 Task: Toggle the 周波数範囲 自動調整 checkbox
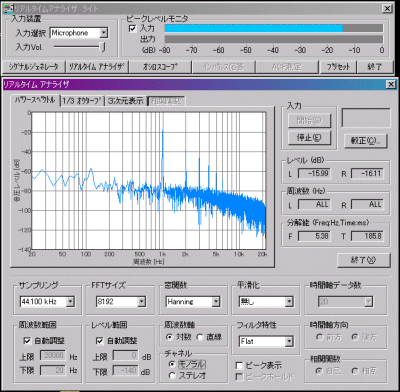pyautogui.click(x=27, y=340)
